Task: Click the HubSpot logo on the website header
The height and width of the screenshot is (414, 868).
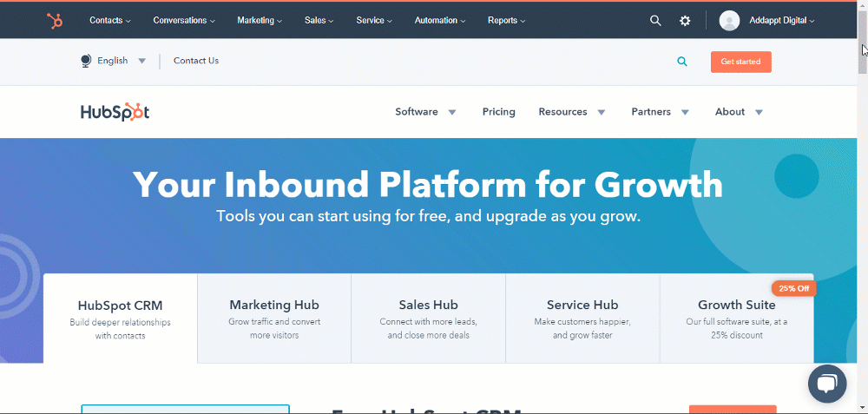Action: (115, 112)
